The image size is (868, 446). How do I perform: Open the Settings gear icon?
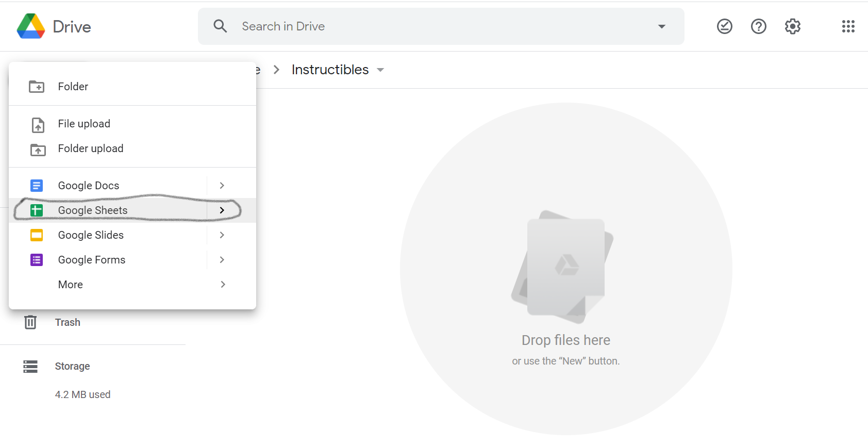click(792, 26)
